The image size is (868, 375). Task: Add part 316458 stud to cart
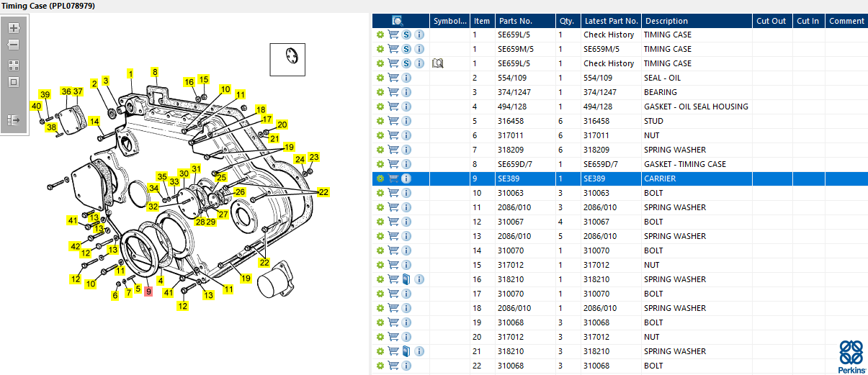tap(393, 121)
